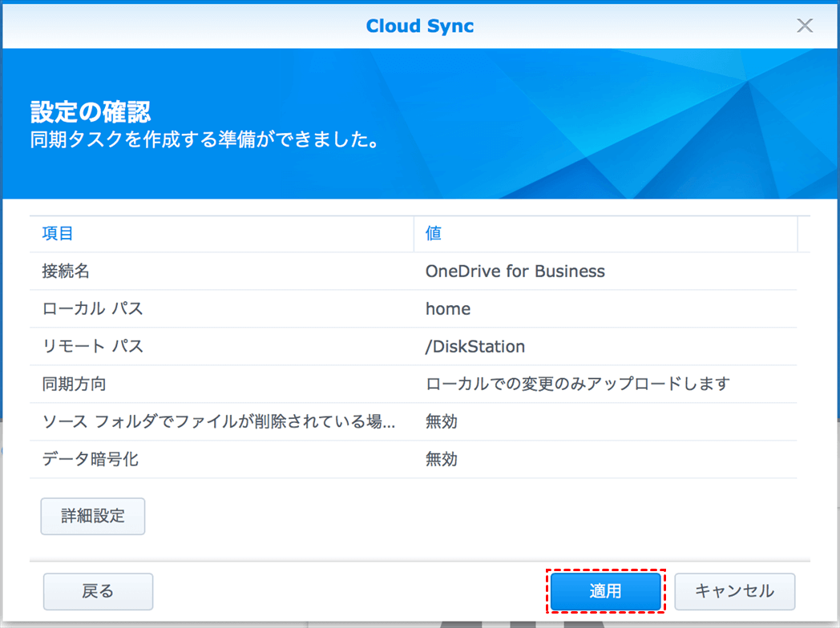
Task: Click the /DiskStation remote path value
Action: pos(475,347)
